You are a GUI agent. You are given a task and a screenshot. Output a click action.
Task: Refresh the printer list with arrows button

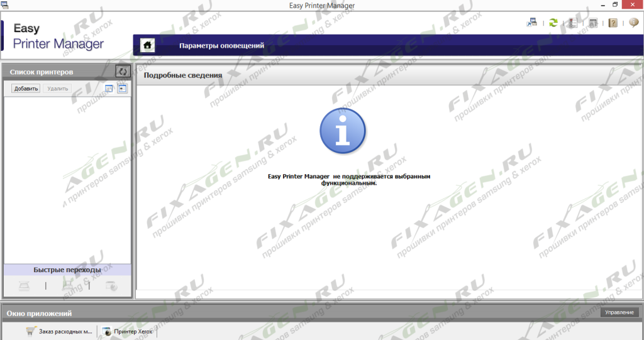[x=123, y=72]
